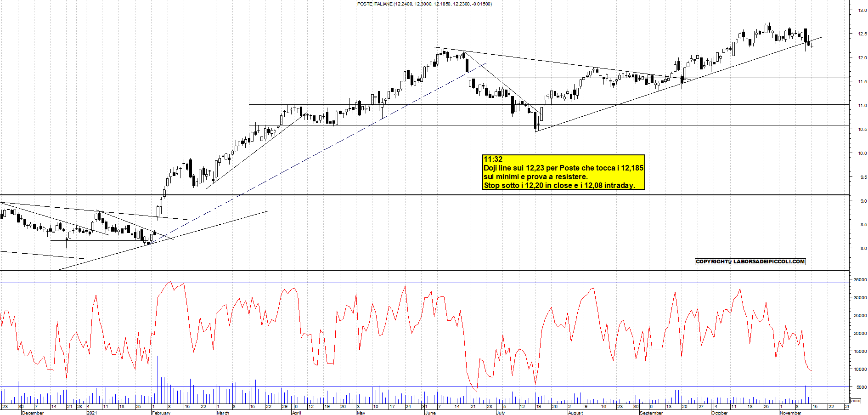This screenshot has height=415, width=868.
Task: Click the August month label
Action: click(575, 413)
